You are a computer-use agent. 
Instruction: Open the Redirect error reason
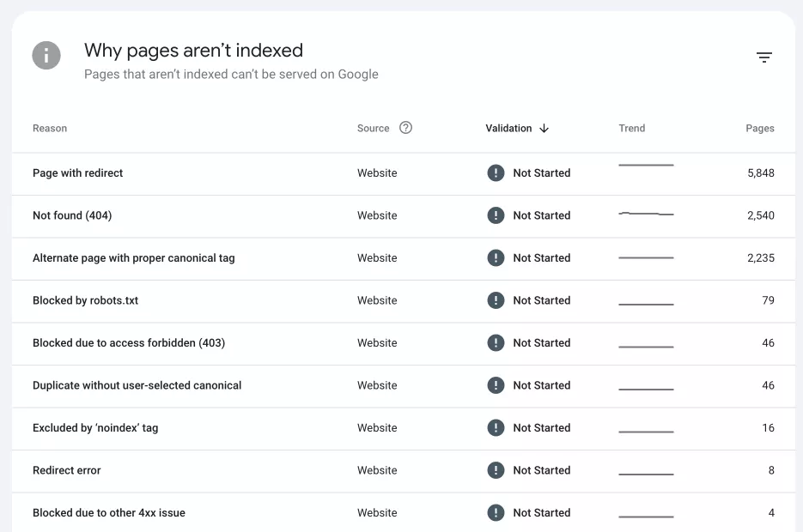coord(67,470)
